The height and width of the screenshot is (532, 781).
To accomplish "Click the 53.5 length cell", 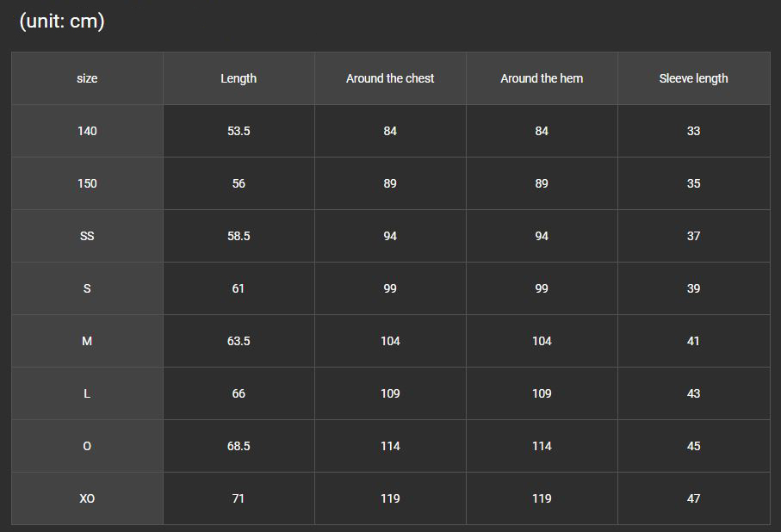I will coord(239,131).
